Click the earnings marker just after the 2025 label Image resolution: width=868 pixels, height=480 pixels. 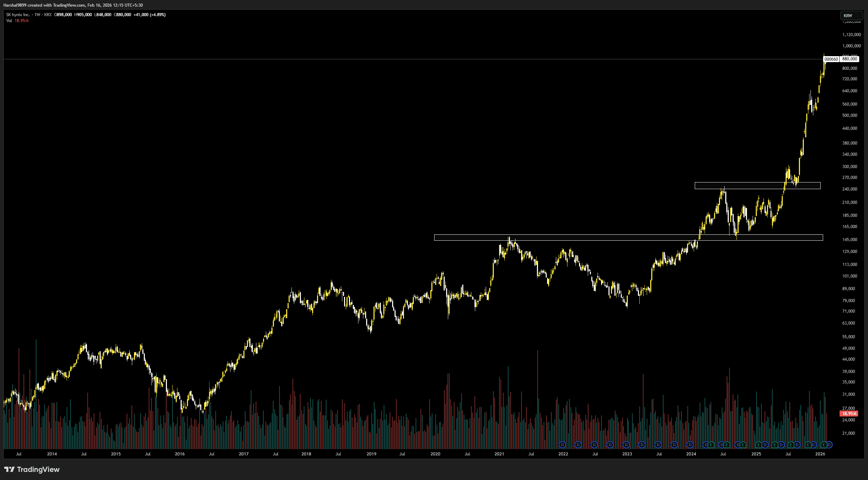759,445
